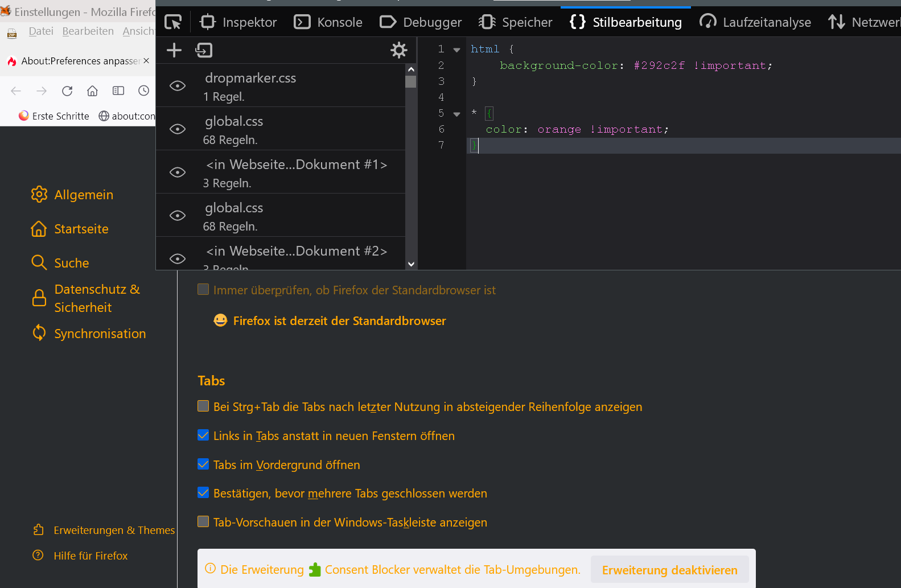Click Erweiterung deaktivieren button
The height and width of the screenshot is (588, 901).
tap(669, 570)
